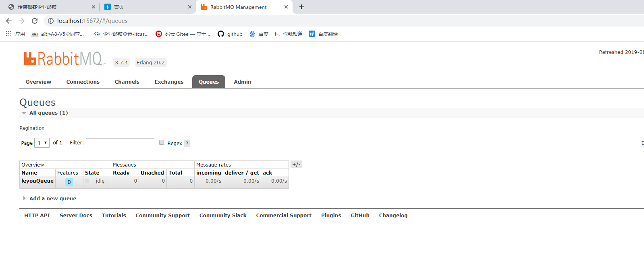Open the Community Slack footer link
This screenshot has height=253, width=644.
[223, 215]
